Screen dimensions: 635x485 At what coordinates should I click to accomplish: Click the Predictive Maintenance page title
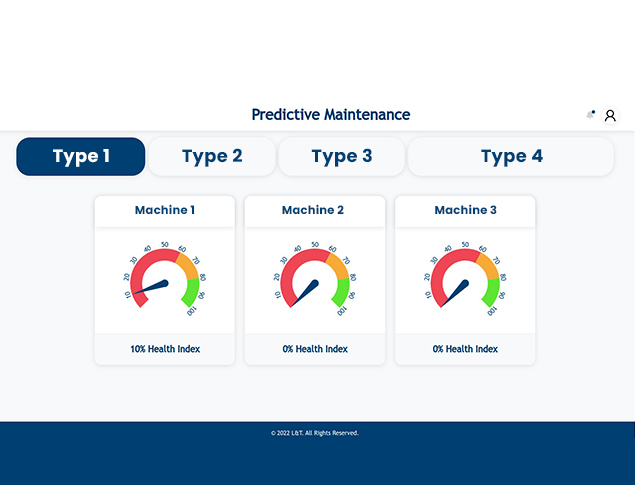point(331,115)
